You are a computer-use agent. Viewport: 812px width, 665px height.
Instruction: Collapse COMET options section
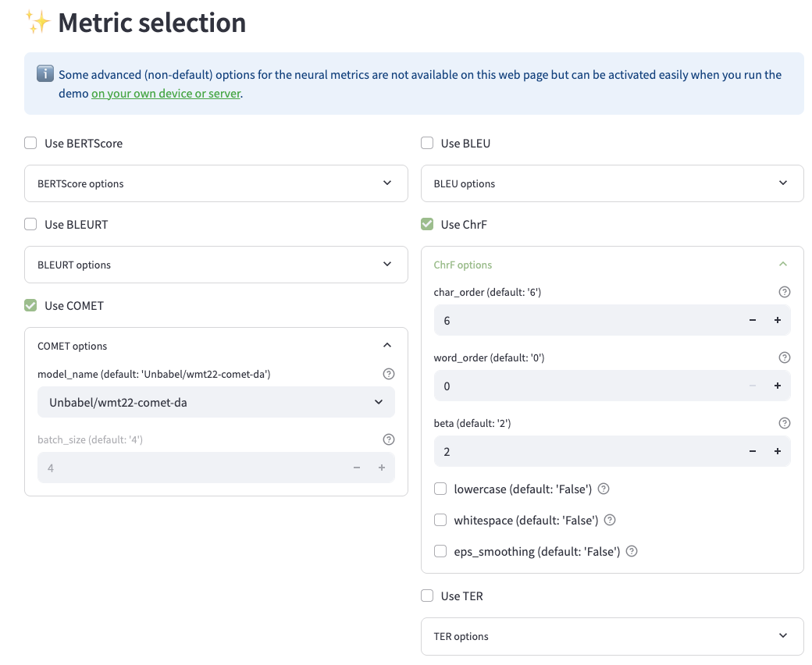(x=216, y=347)
